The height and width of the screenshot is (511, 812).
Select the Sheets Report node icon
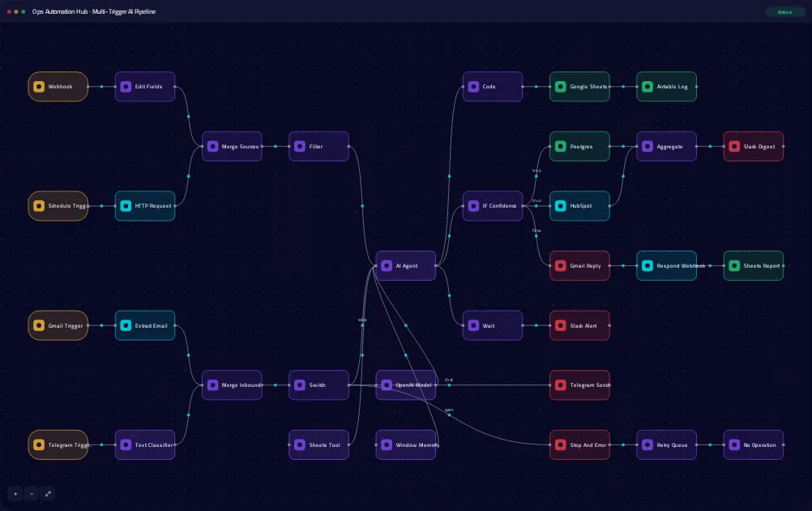pos(735,266)
